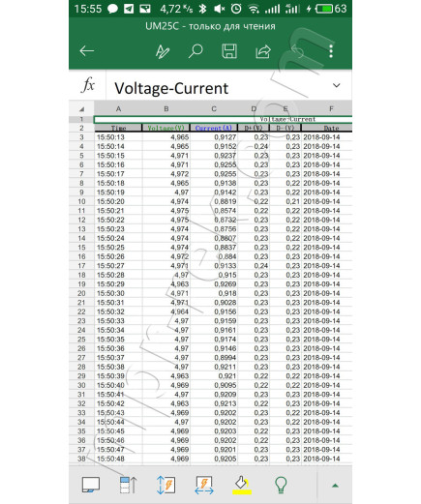Open Tell Me lightbulb
This screenshot has width=421, height=504.
click(281, 485)
